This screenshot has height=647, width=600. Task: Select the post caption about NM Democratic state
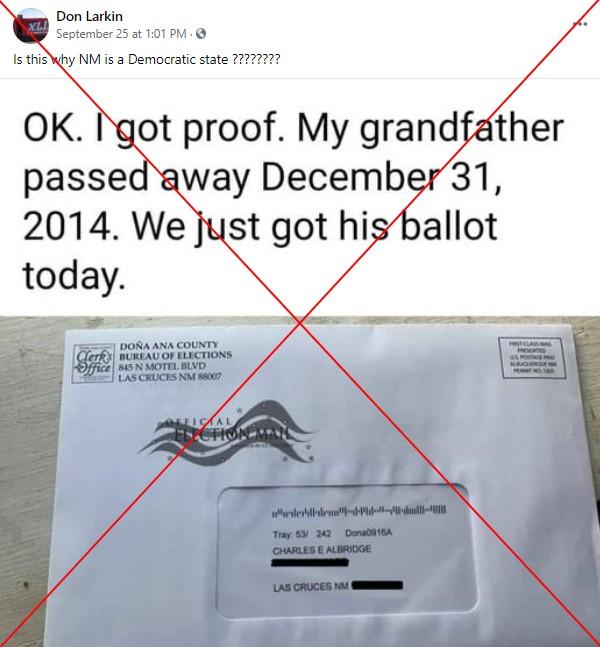(147, 60)
